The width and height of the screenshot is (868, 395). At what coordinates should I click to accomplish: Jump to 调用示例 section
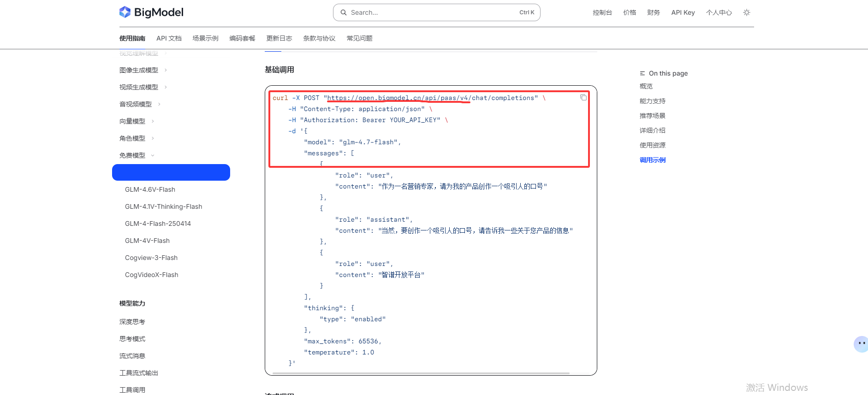(x=653, y=160)
